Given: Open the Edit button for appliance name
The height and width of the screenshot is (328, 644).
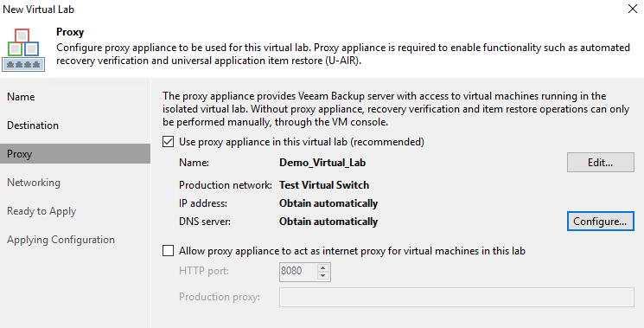Looking at the screenshot, I should (x=601, y=163).
